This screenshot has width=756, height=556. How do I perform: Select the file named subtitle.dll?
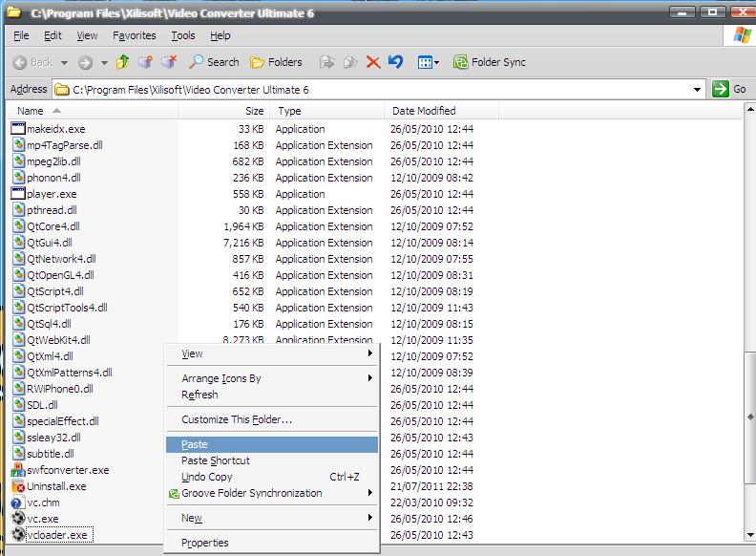(x=51, y=454)
